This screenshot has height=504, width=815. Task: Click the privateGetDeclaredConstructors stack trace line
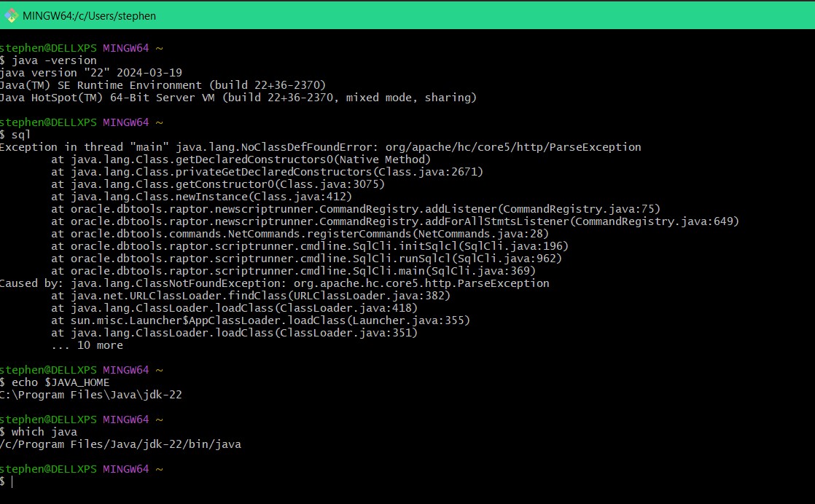point(267,172)
